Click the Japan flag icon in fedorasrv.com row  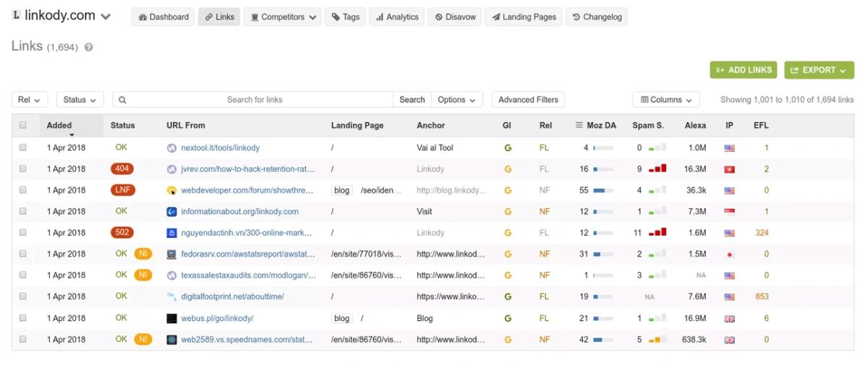[729, 254]
